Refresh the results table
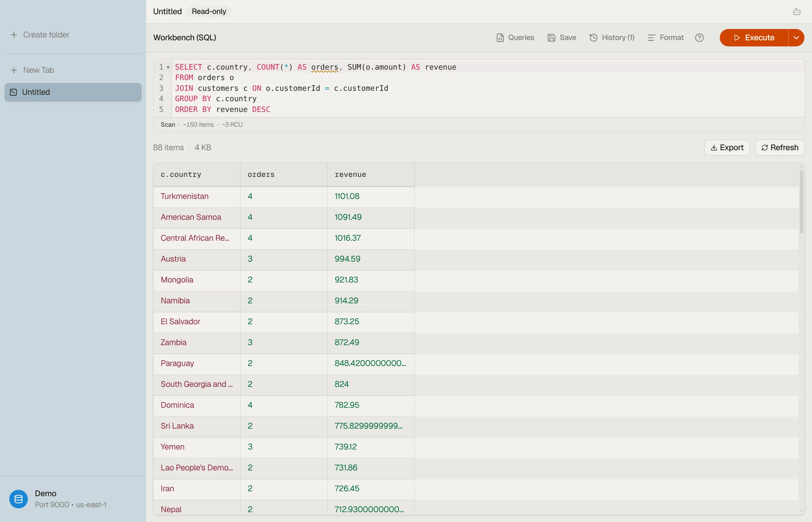 click(780, 147)
